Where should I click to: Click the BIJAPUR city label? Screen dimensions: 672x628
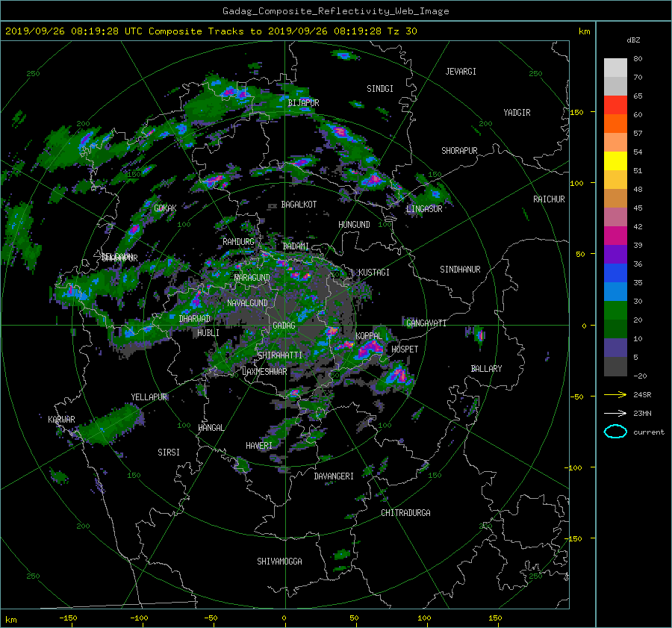(303, 102)
